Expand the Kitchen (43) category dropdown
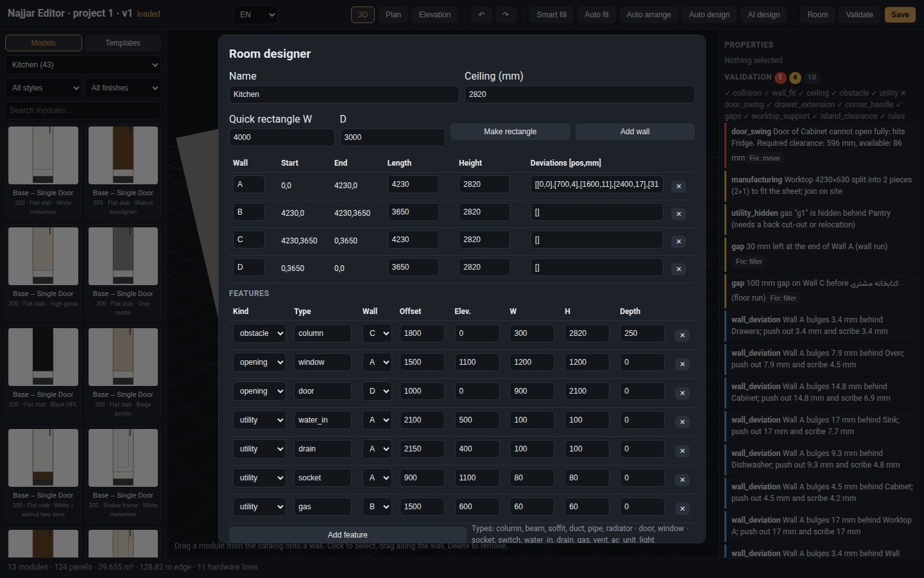924x578 pixels. pos(83,65)
